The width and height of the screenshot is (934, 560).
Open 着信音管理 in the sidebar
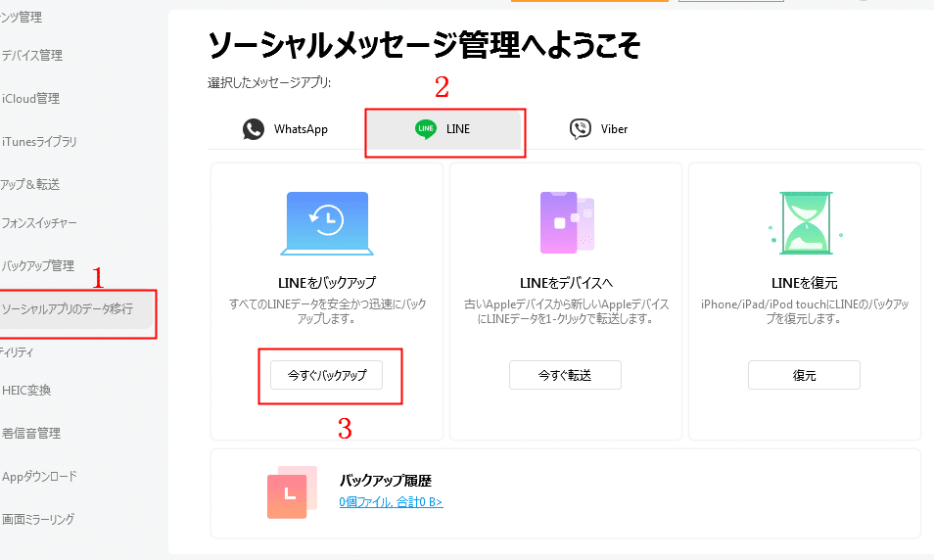click(31, 434)
